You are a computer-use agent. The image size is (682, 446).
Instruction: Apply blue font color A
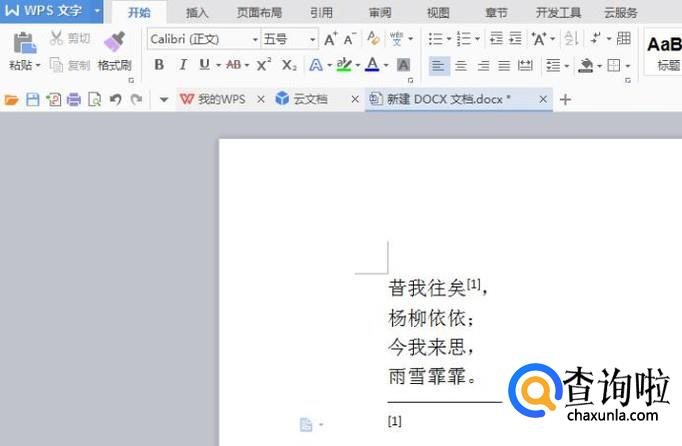pos(372,65)
